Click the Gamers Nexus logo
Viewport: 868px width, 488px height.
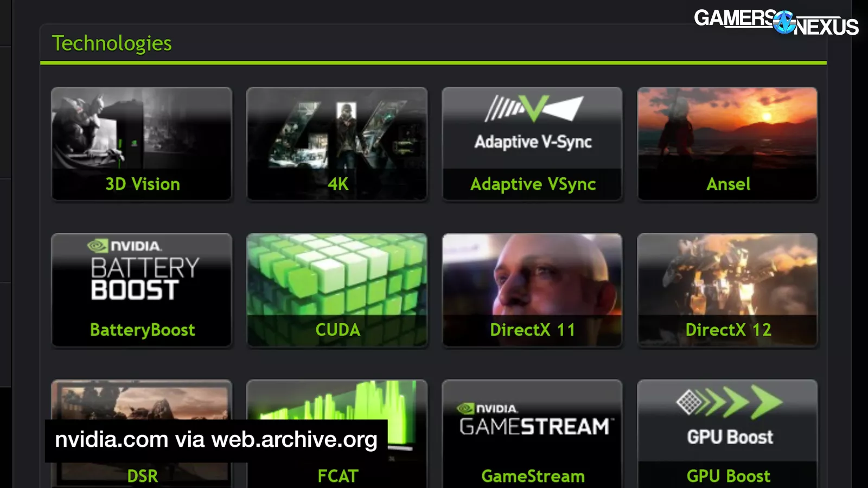pyautogui.click(x=776, y=22)
